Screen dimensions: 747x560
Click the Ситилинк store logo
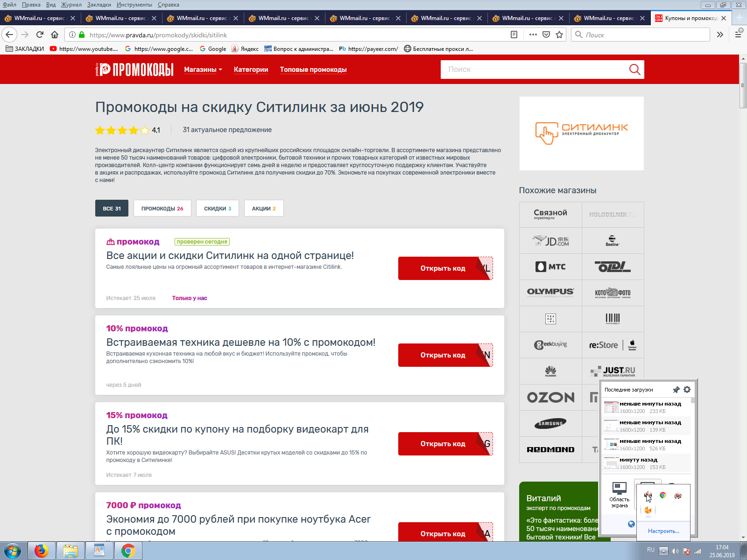coord(582,133)
